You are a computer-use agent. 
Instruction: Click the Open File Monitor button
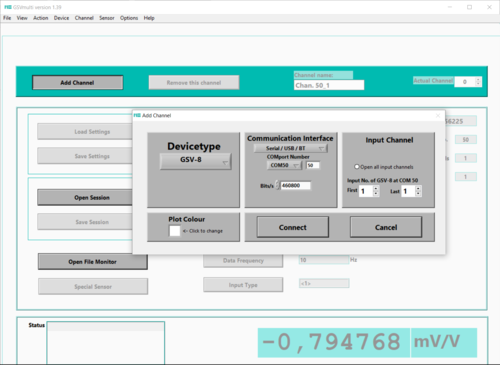93,262
